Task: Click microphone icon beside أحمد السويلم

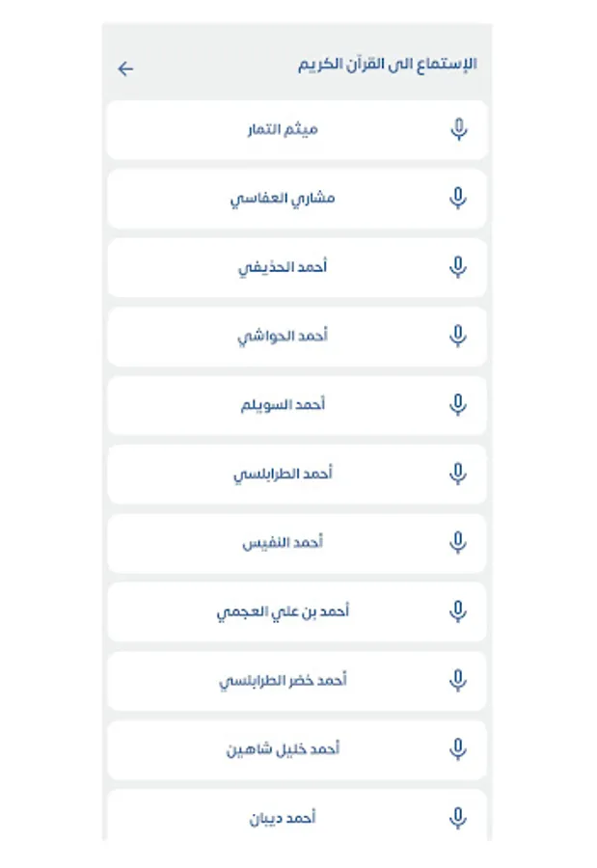Action: click(459, 405)
